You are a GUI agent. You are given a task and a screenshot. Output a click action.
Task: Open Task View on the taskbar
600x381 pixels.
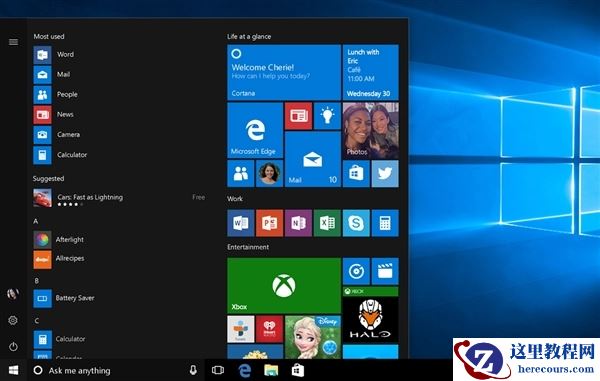(218, 370)
